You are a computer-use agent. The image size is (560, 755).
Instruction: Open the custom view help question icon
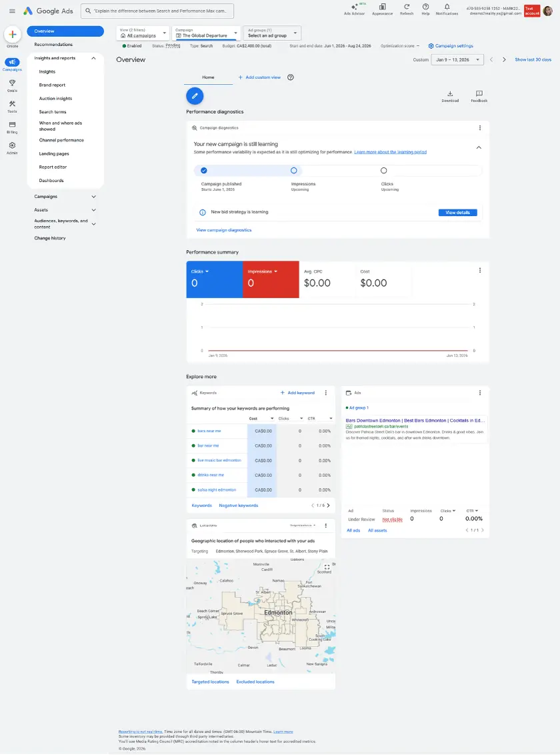click(291, 77)
